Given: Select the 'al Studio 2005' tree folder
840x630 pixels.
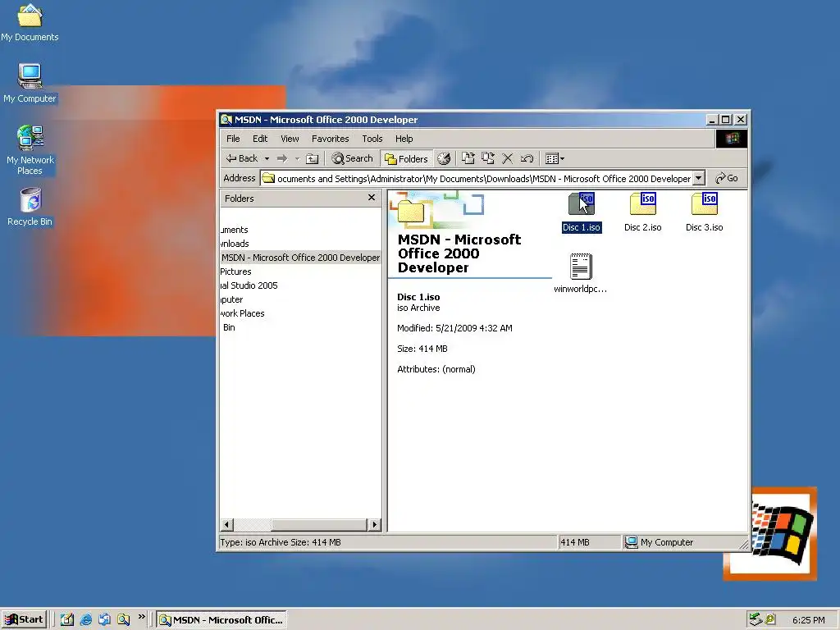Looking at the screenshot, I should click(249, 285).
